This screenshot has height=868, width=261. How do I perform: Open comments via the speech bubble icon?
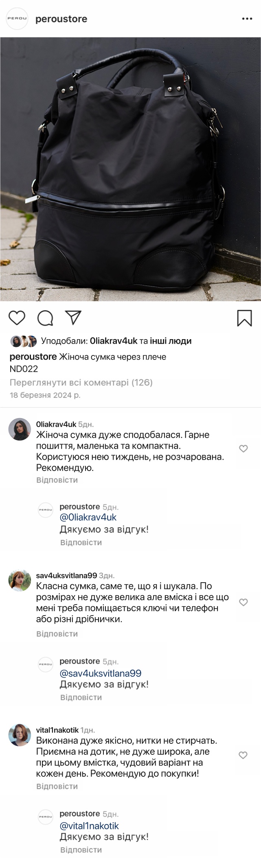click(x=45, y=318)
